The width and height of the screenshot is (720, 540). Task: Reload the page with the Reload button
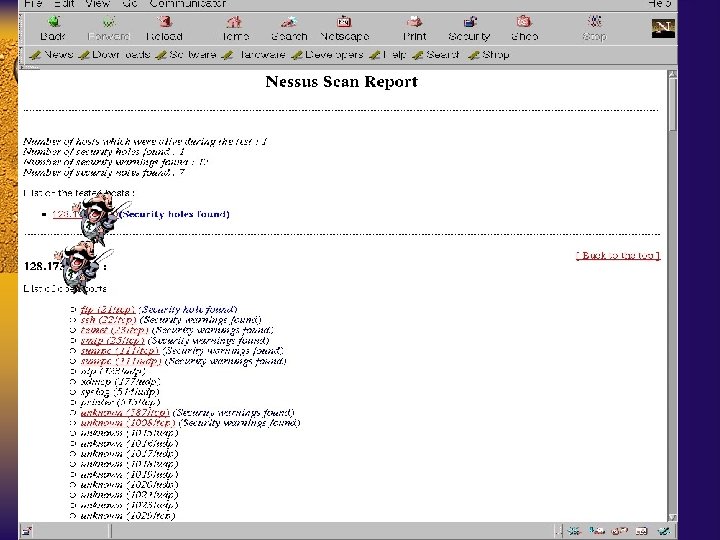point(164,28)
